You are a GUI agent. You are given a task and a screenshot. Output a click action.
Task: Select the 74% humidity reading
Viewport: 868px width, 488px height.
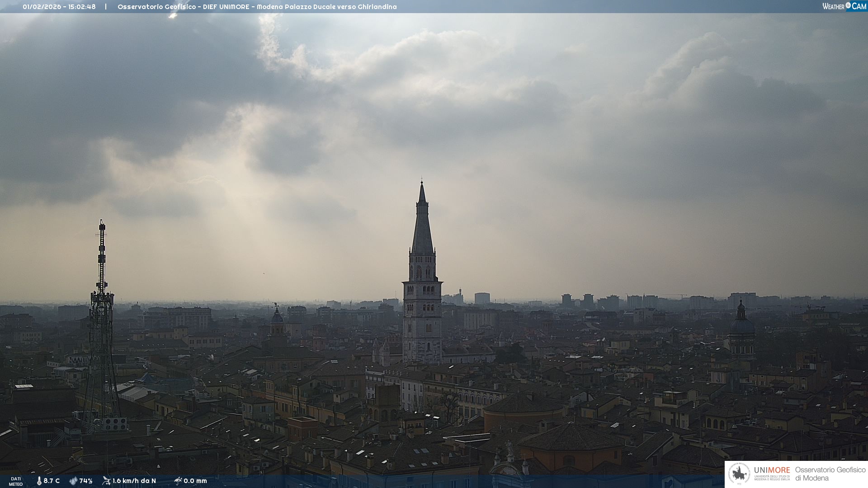click(86, 481)
